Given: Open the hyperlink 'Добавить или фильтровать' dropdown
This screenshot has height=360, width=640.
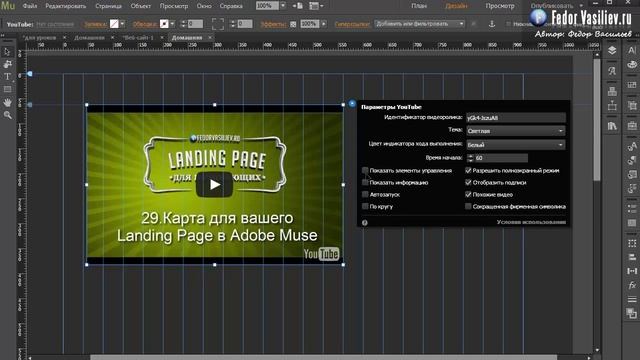Looking at the screenshot, I should click(x=419, y=24).
